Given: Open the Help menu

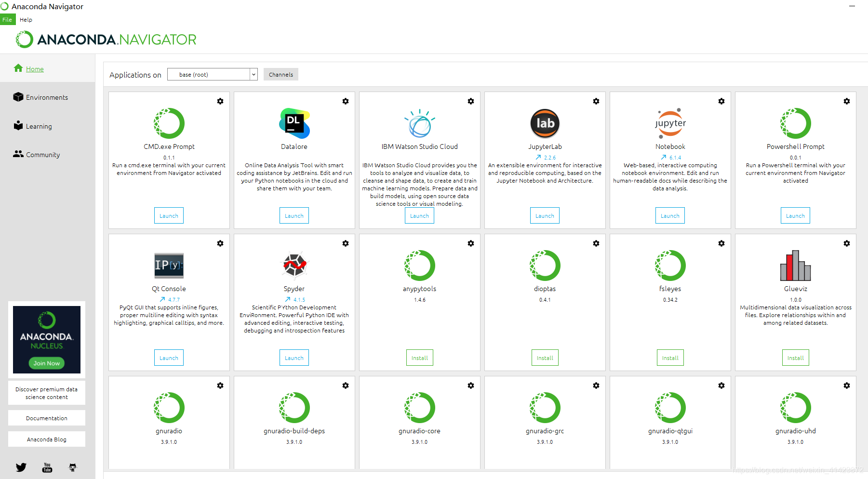Looking at the screenshot, I should 26,20.
